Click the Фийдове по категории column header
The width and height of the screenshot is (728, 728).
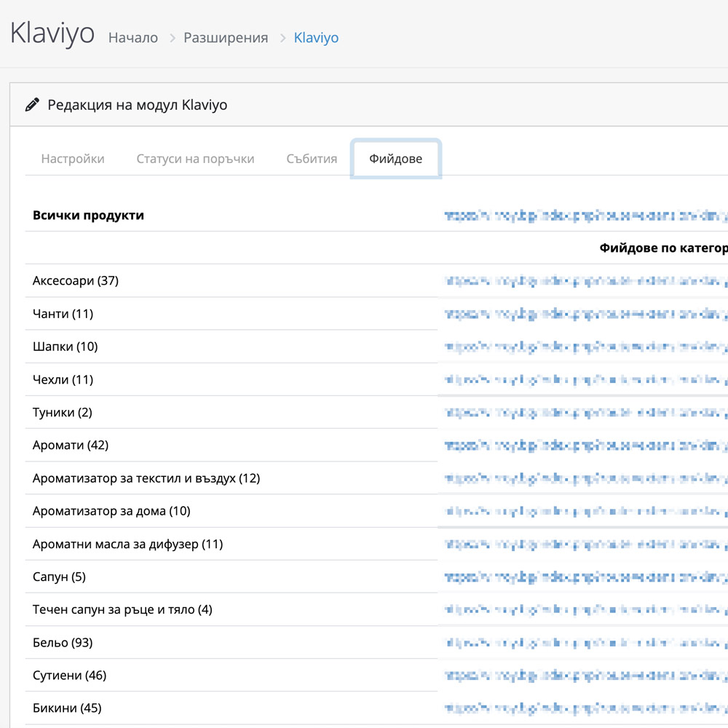click(x=663, y=248)
